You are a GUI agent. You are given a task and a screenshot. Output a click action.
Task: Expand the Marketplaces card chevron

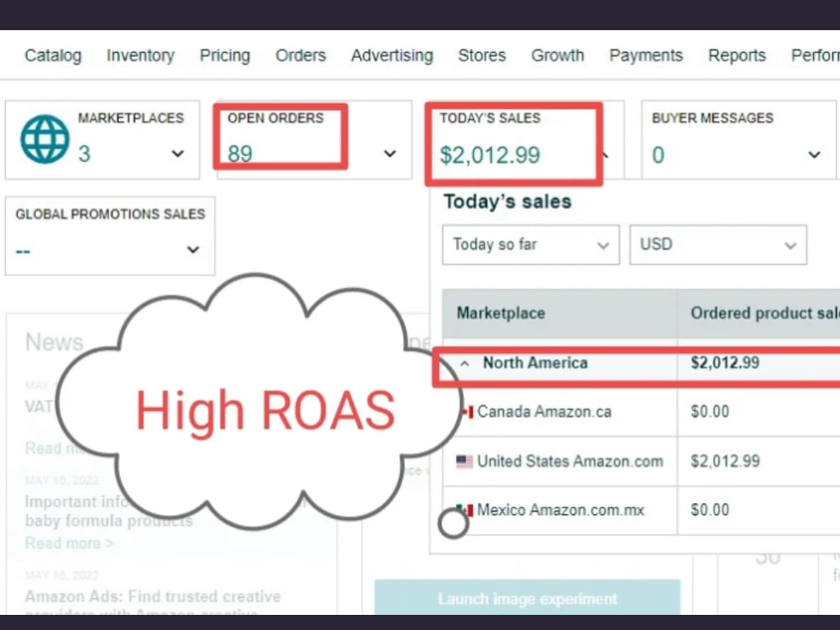178,154
